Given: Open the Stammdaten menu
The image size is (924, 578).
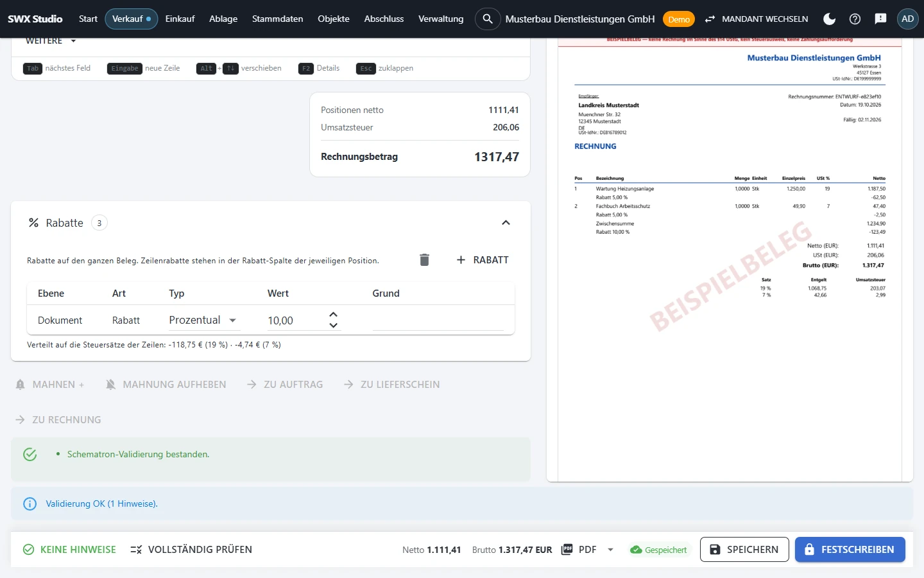Looking at the screenshot, I should pyautogui.click(x=277, y=19).
